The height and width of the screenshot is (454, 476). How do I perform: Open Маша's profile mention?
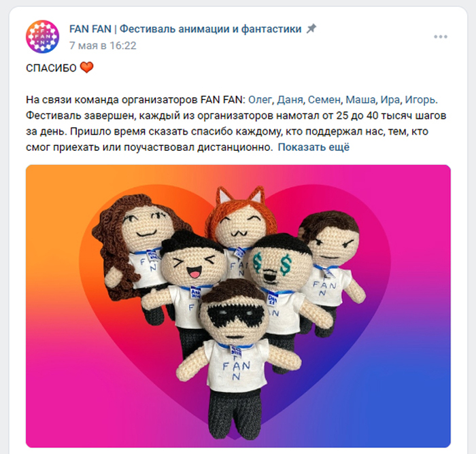click(360, 99)
